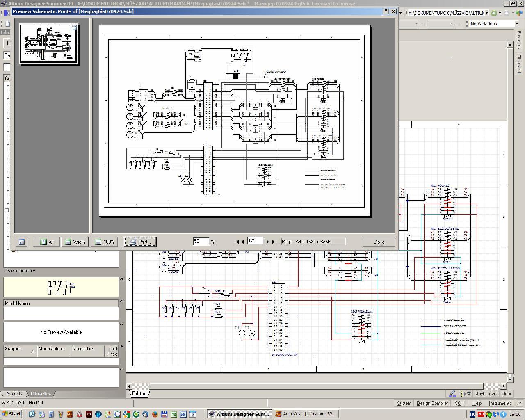Click the zoom percentage input field
This screenshot has width=525, height=420.
coord(201,242)
